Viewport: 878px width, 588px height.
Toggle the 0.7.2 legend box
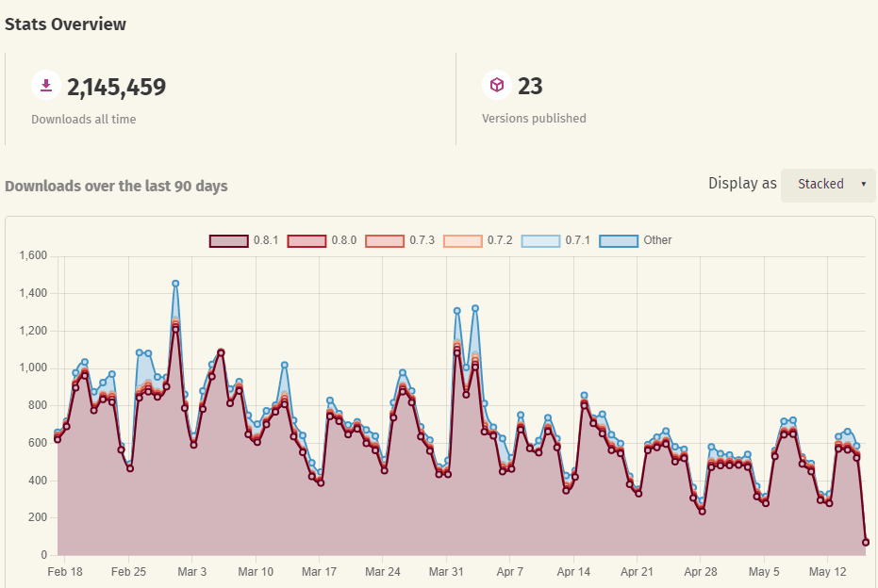(462, 240)
